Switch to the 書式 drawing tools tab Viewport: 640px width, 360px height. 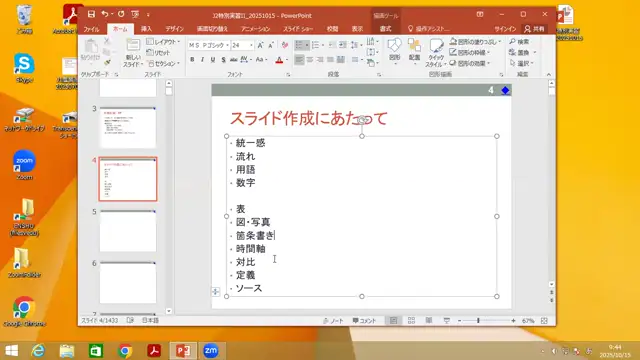point(385,29)
